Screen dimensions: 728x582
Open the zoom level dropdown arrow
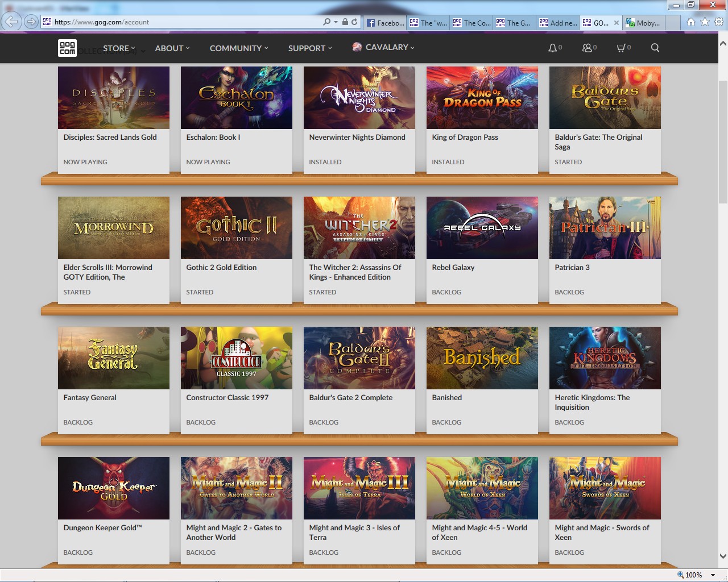713,575
